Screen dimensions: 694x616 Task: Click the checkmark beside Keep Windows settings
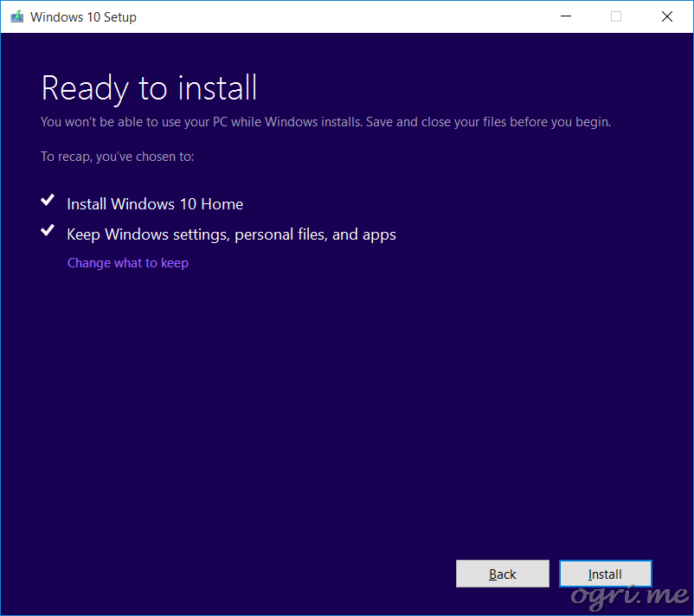point(48,230)
